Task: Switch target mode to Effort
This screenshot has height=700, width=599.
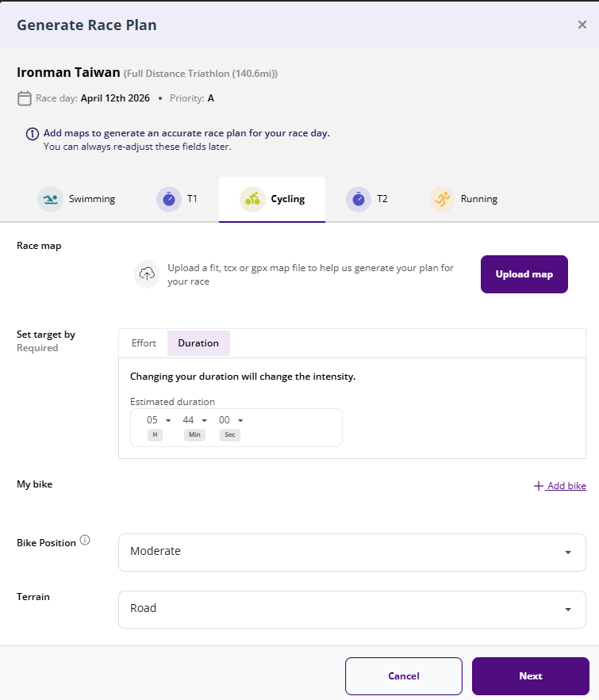Action: pyautogui.click(x=144, y=343)
